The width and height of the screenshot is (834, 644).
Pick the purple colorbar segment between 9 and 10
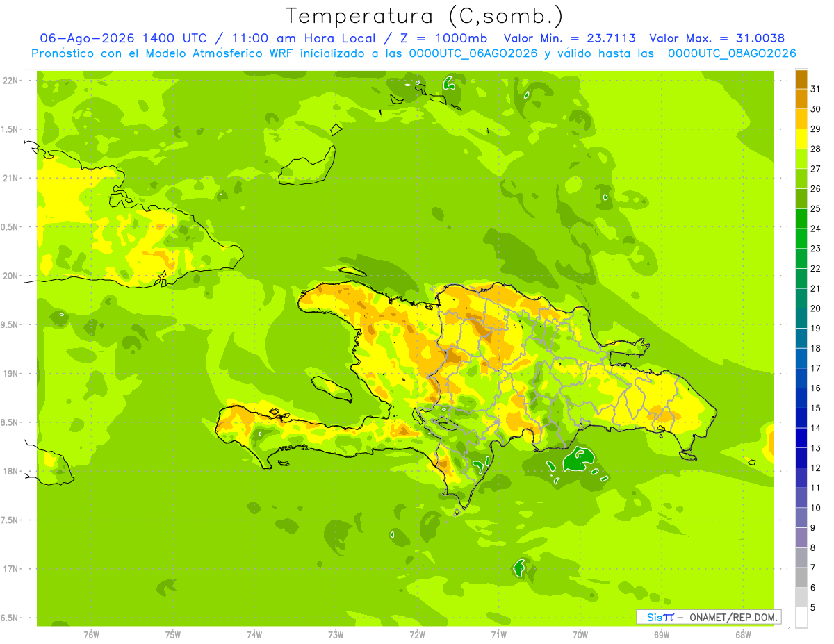(x=801, y=518)
